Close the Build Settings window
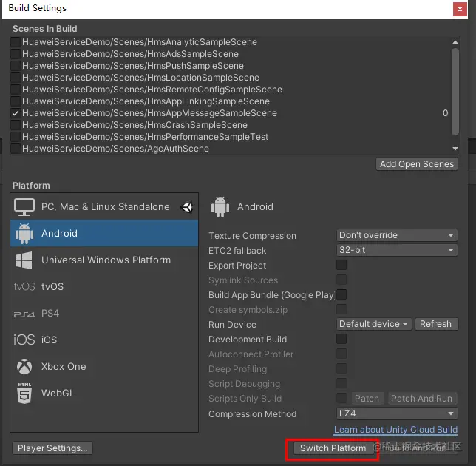Image resolution: width=476 pixels, height=466 pixels. coord(460,9)
